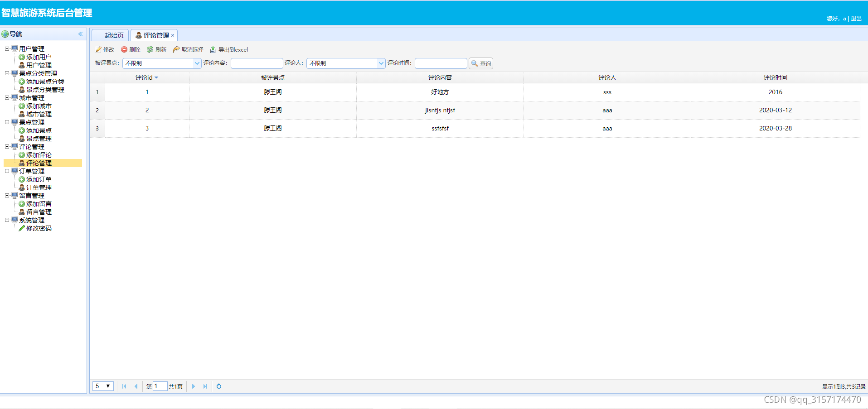868x409 pixels.
Task: Open 用户管理 leaf under user management
Action: (x=39, y=65)
